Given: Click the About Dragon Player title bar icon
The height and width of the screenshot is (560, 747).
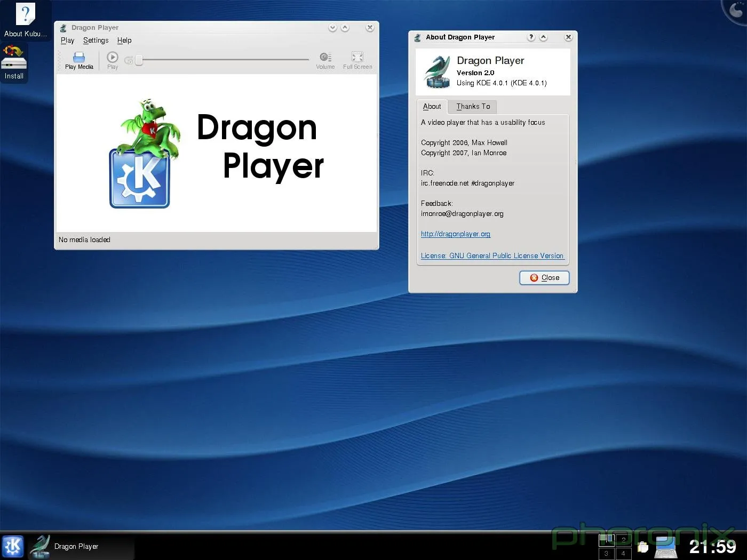Looking at the screenshot, I should [x=418, y=37].
